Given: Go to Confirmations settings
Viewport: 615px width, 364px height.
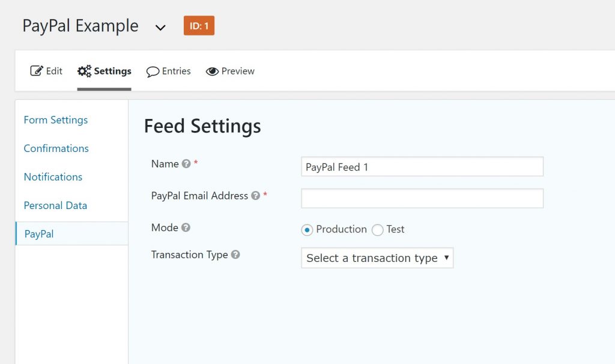Looking at the screenshot, I should click(x=56, y=148).
